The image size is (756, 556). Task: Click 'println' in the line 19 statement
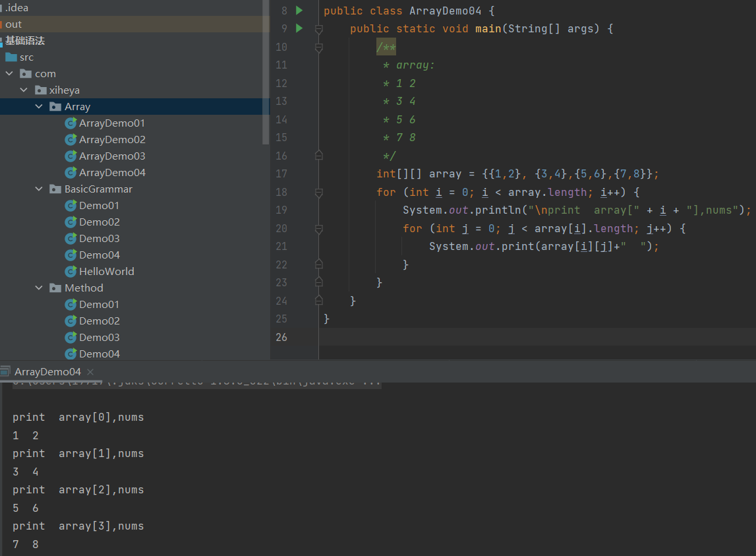(498, 210)
